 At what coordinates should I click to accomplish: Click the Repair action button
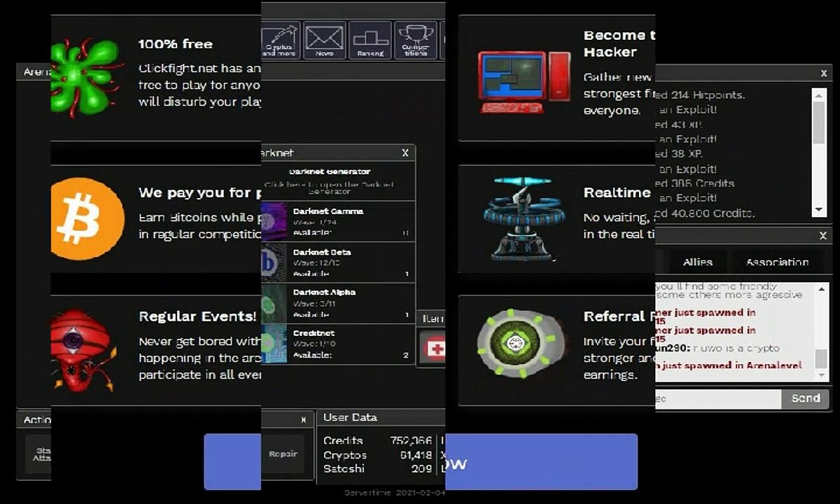283,454
